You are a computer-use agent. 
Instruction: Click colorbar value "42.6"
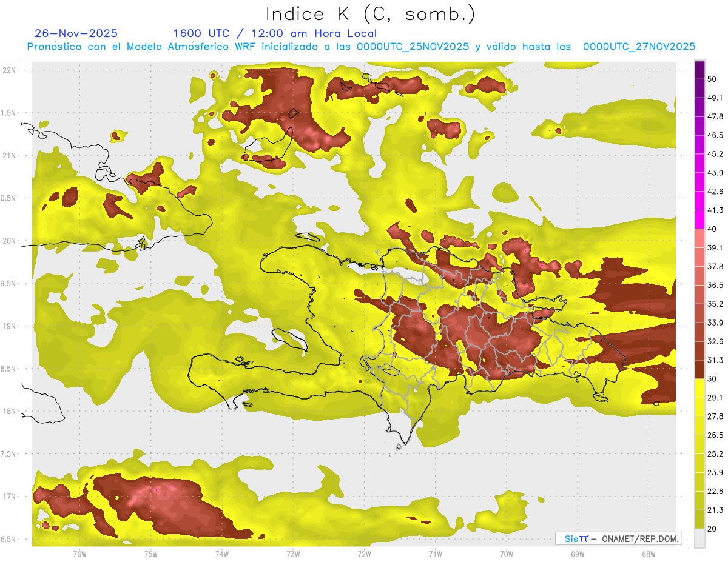pyautogui.click(x=715, y=192)
